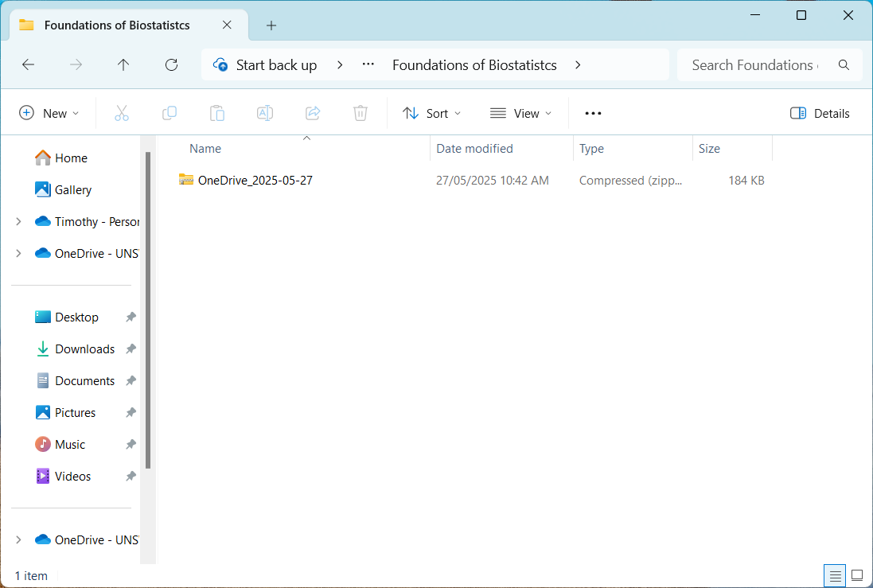Click the Delete trash bin icon
This screenshot has width=873, height=588.
point(361,113)
